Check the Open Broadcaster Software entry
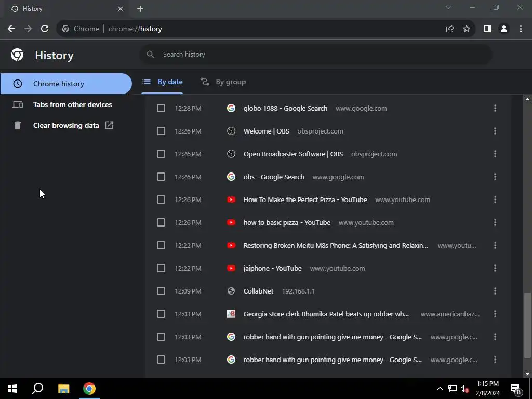Viewport: 532px width, 399px height. click(161, 154)
